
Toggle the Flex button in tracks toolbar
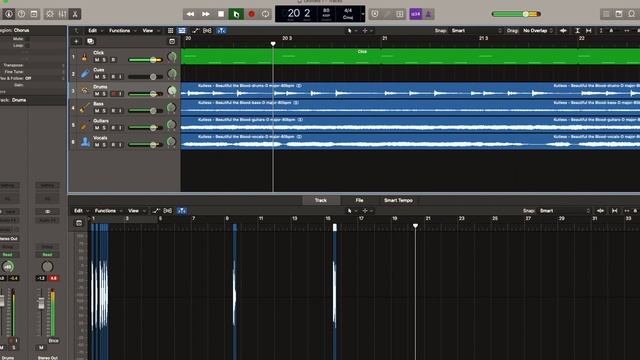(x=207, y=31)
